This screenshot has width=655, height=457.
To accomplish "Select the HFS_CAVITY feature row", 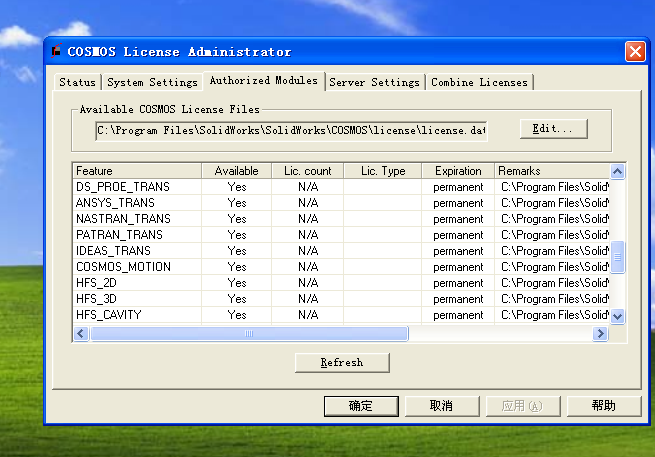I will coord(341,315).
